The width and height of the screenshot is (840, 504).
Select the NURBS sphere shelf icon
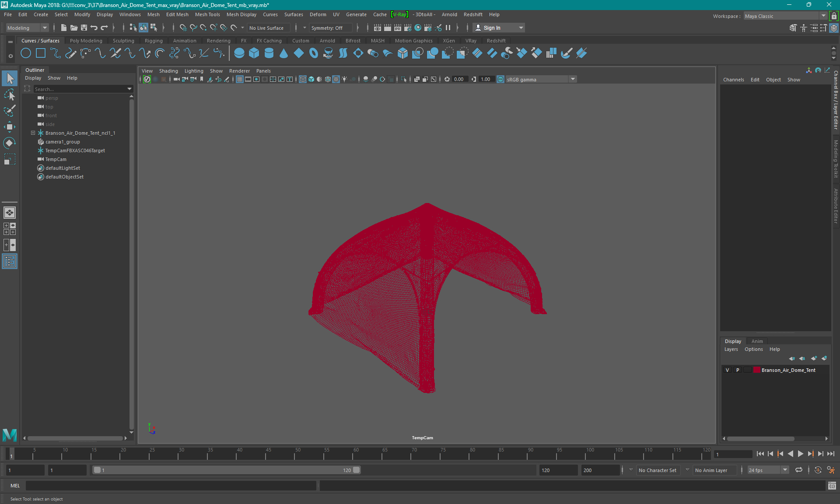click(x=239, y=53)
